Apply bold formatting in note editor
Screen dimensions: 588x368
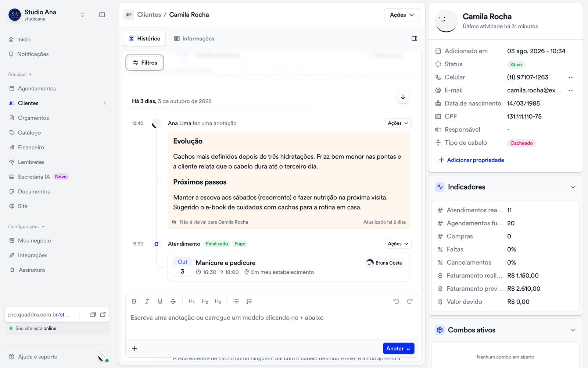[134, 301]
